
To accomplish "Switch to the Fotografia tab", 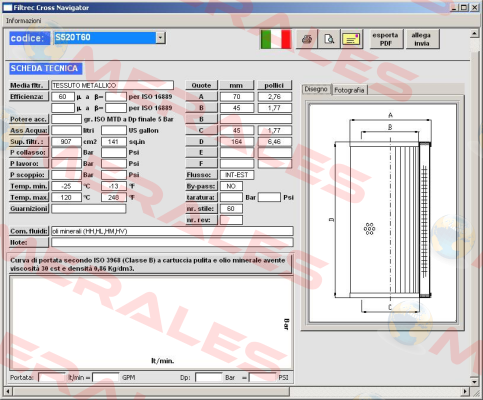I will point(349,90).
